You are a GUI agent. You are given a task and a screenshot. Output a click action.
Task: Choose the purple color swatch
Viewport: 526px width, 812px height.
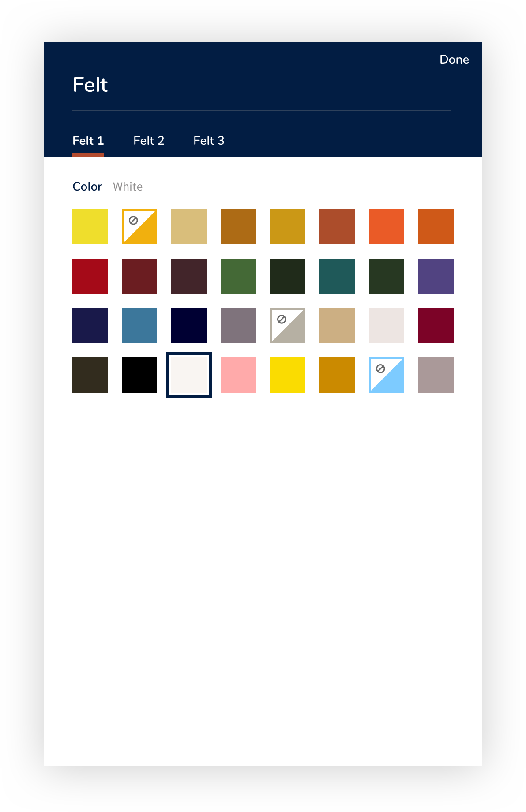[x=436, y=276]
